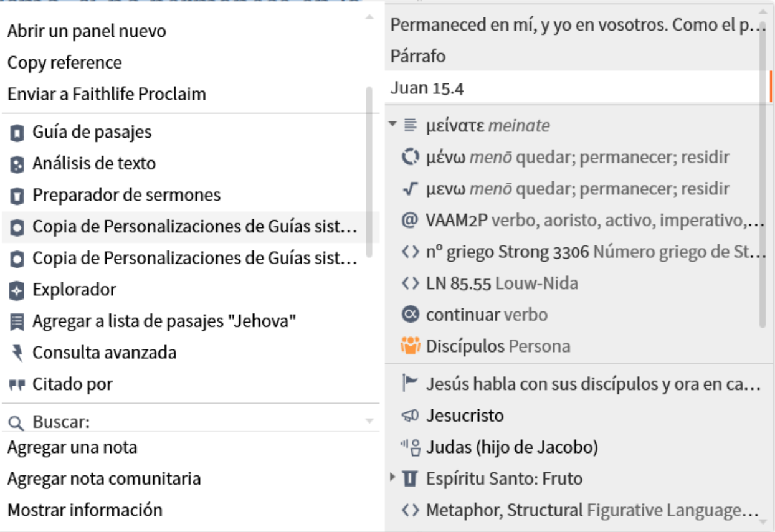Click the Análisis de texto icon
Viewport: 775px width, 532px height.
click(17, 164)
